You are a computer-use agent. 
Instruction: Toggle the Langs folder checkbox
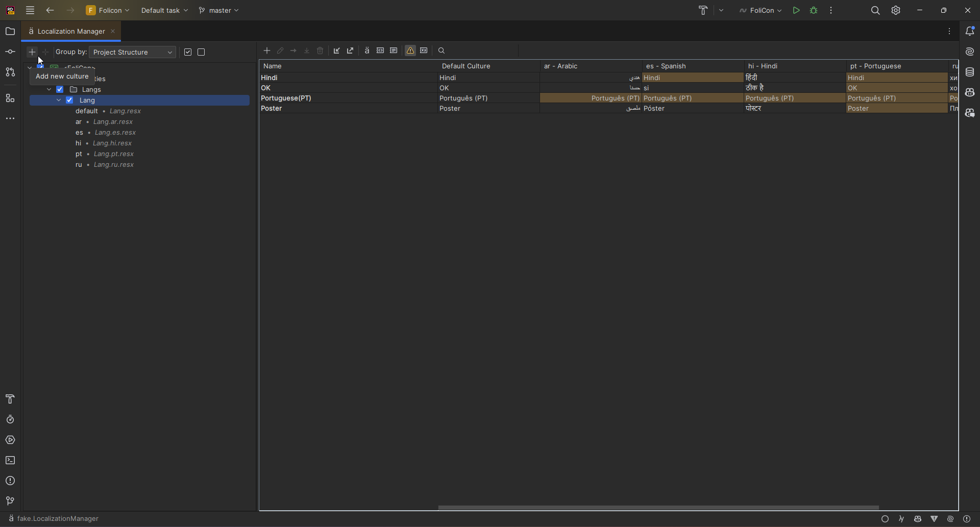60,89
